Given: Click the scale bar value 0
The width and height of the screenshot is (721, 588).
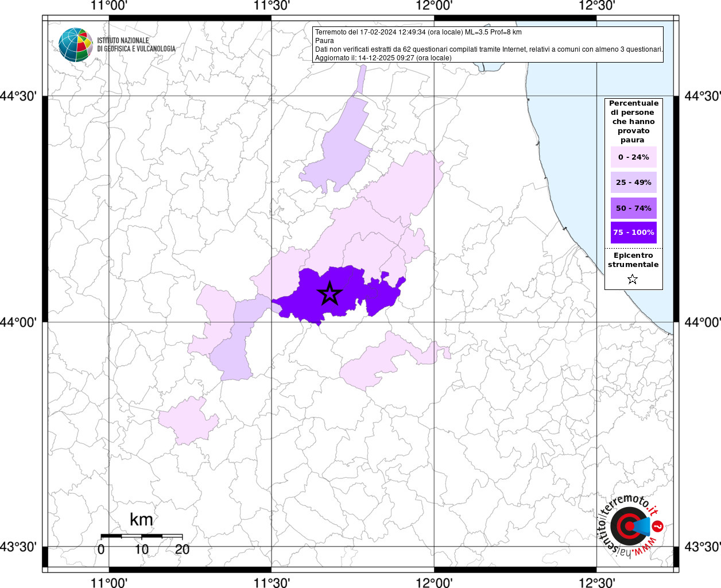Looking at the screenshot, I should click(x=101, y=550).
